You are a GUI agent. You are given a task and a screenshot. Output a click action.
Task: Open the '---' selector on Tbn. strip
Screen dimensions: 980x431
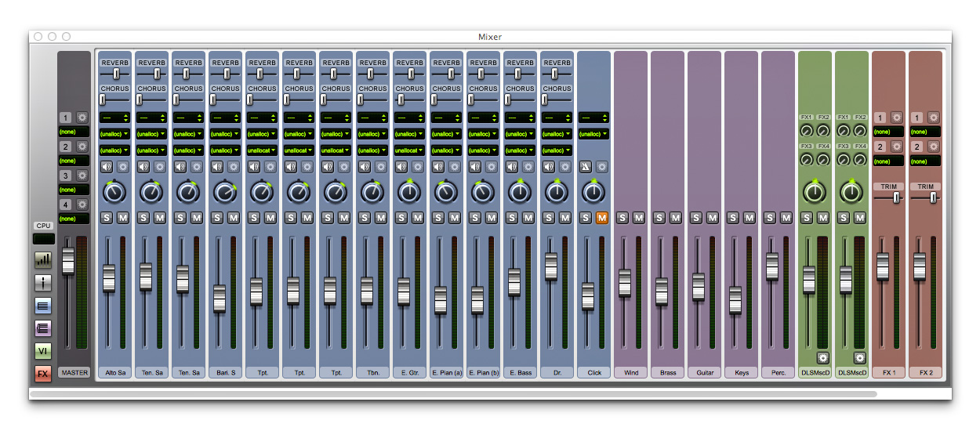(x=372, y=118)
